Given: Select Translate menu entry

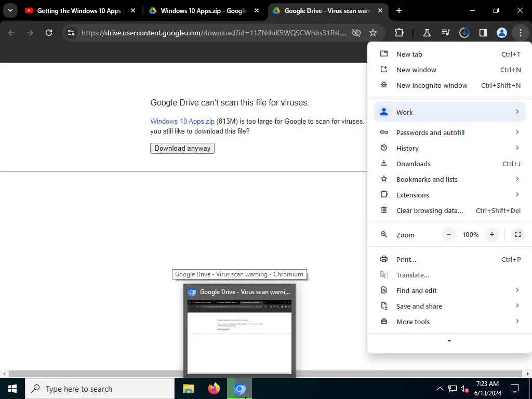Looking at the screenshot, I should (x=449, y=275).
